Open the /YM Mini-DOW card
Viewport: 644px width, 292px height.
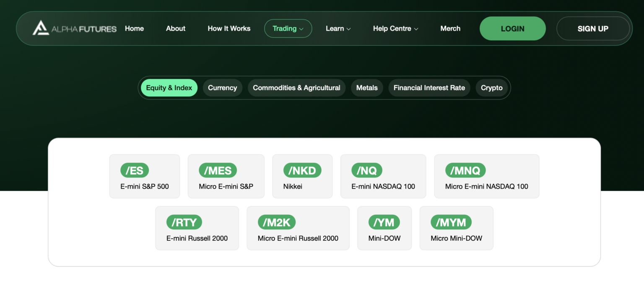pyautogui.click(x=384, y=228)
